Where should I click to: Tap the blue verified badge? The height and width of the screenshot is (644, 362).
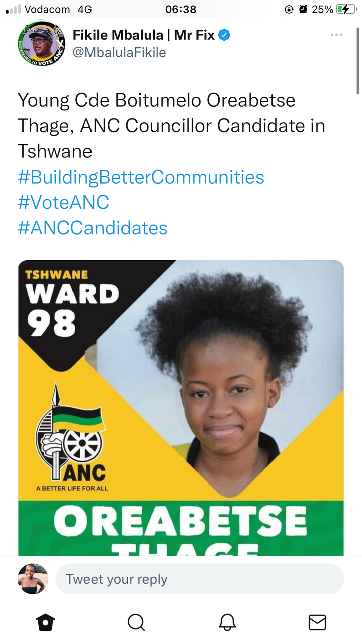[x=224, y=35]
